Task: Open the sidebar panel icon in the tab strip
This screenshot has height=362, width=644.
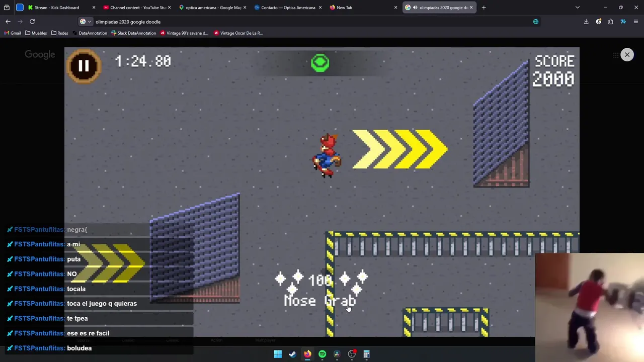Action: [7, 8]
